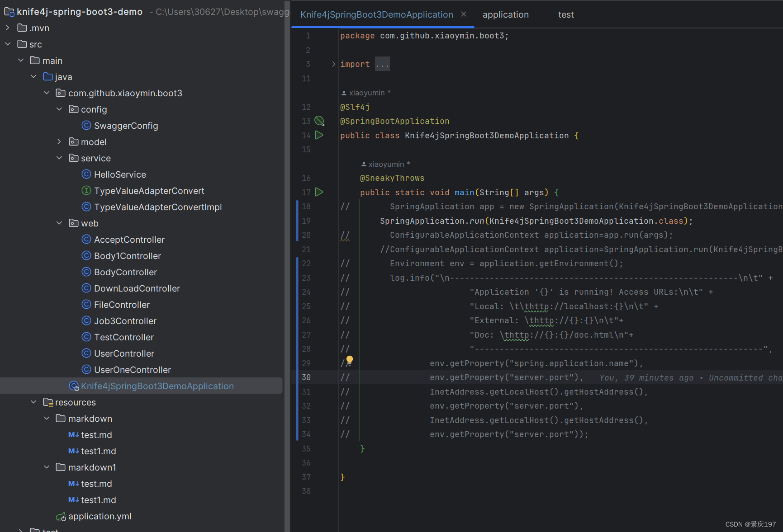Click line number 30 in the gutter
783x532 pixels.
(306, 377)
